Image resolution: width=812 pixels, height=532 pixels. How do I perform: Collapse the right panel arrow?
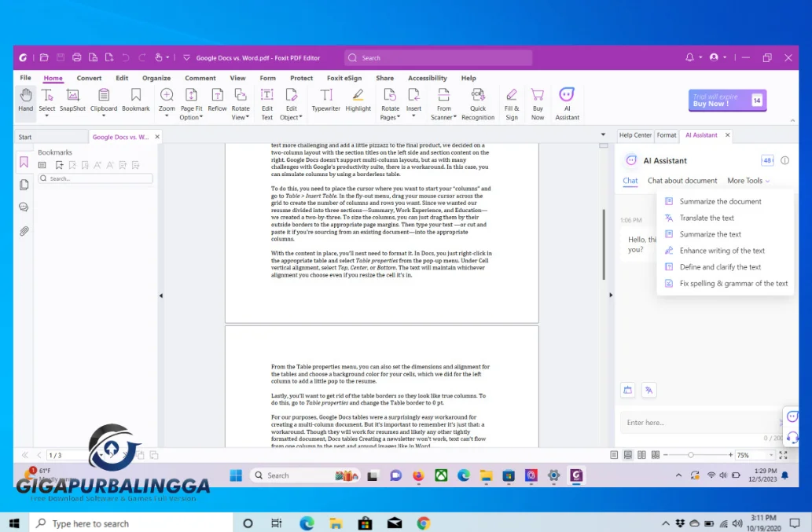(611, 295)
